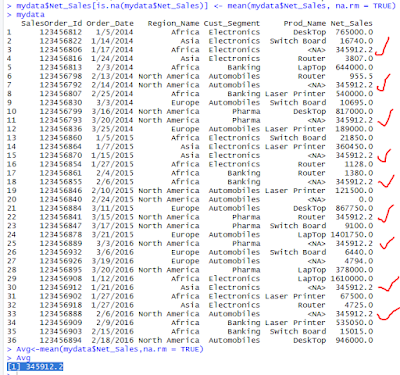Click the Net_Sales value 867750.0
The height and width of the screenshot is (375, 400).
(x=354, y=208)
